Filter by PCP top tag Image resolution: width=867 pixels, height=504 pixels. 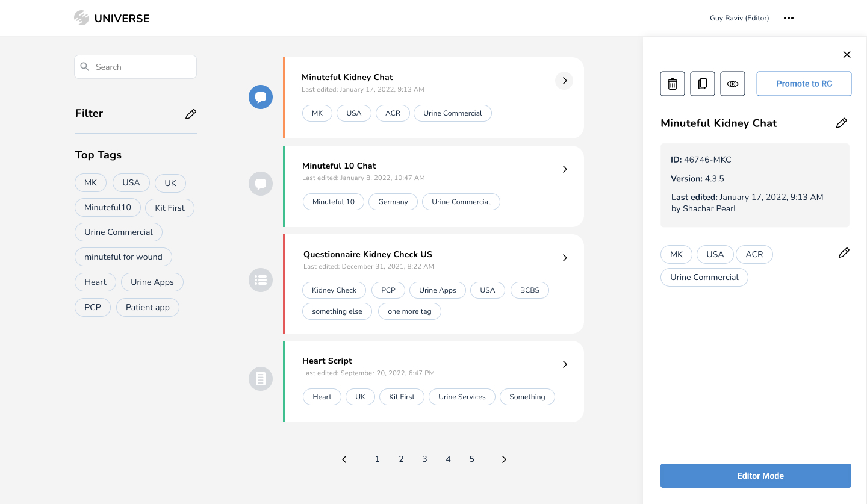click(93, 307)
